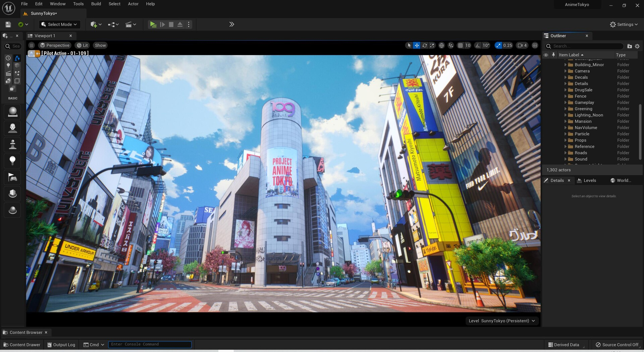Select the Volumes category icon
Viewport: 644px width, 352px height.
17,81
